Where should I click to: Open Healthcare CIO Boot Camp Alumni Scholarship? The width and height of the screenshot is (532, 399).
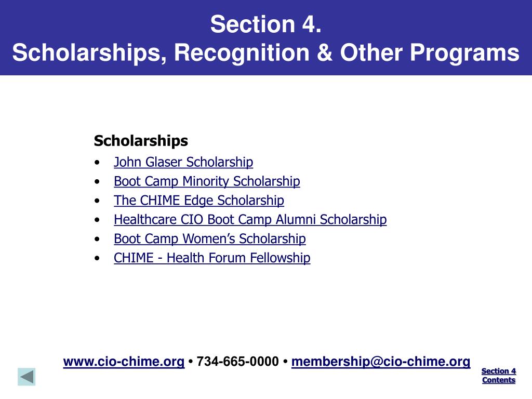pyautogui.click(x=250, y=220)
